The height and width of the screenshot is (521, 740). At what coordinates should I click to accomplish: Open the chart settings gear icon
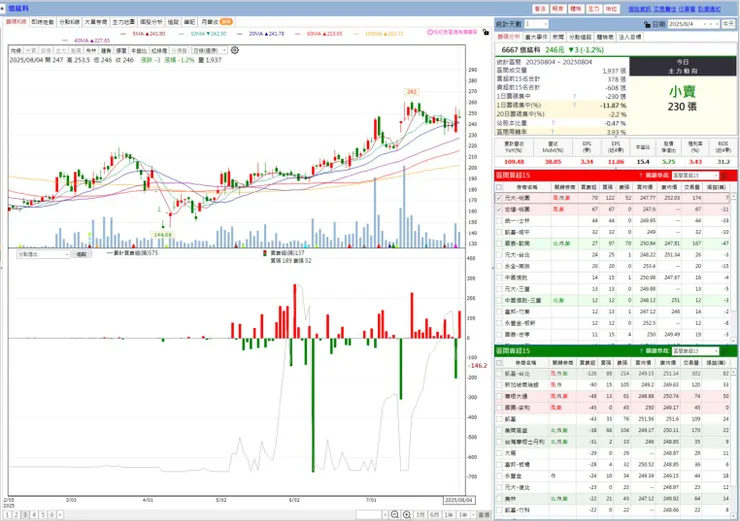235,50
